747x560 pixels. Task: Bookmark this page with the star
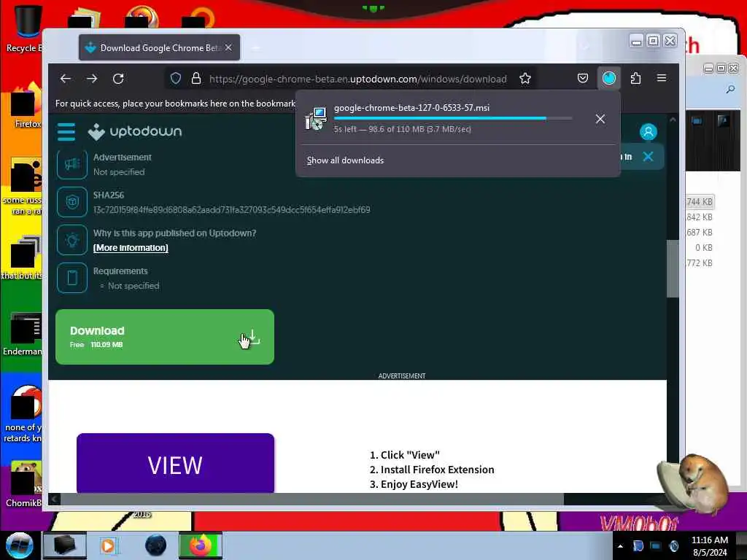tap(525, 79)
